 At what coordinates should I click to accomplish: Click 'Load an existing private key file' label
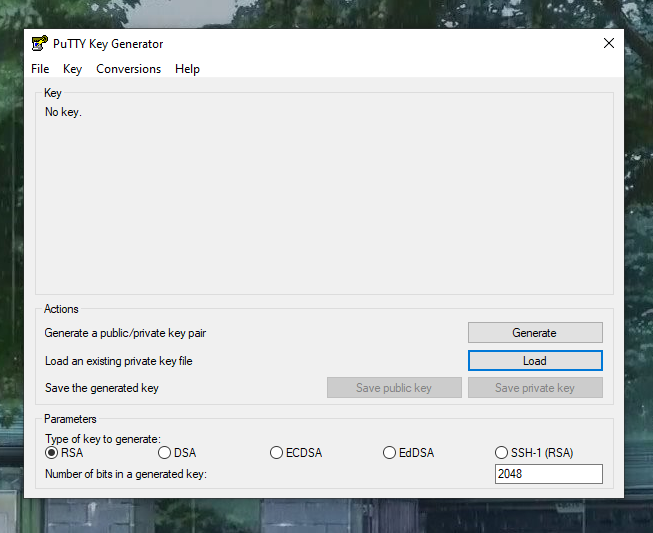(x=119, y=361)
